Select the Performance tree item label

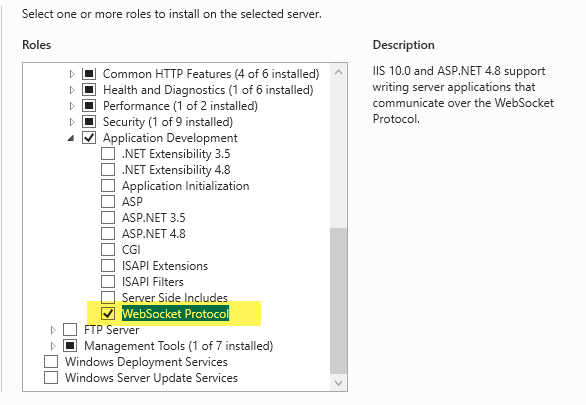[x=180, y=106]
